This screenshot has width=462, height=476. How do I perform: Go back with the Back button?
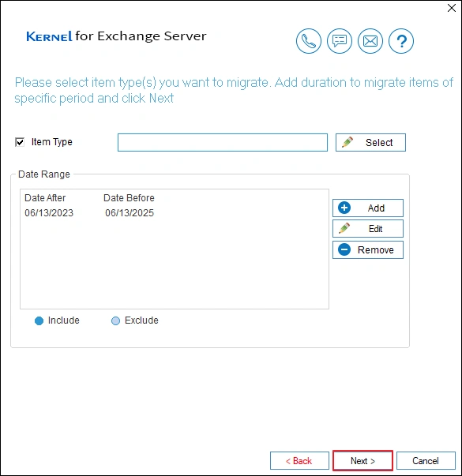coord(299,461)
